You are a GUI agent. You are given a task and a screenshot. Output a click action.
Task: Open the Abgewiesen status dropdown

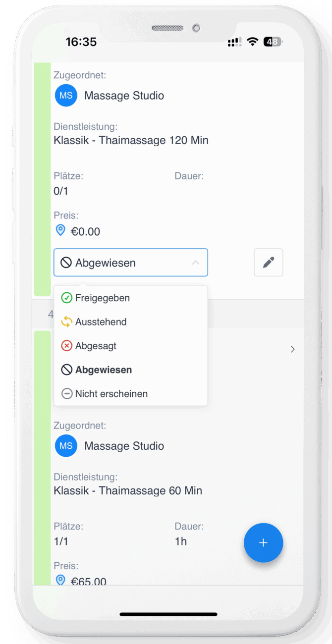click(x=131, y=263)
